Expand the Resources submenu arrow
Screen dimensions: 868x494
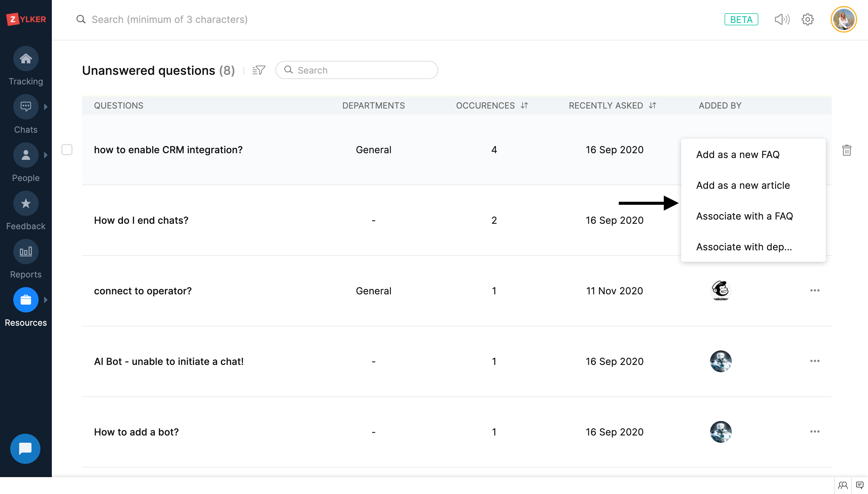pyautogui.click(x=46, y=300)
